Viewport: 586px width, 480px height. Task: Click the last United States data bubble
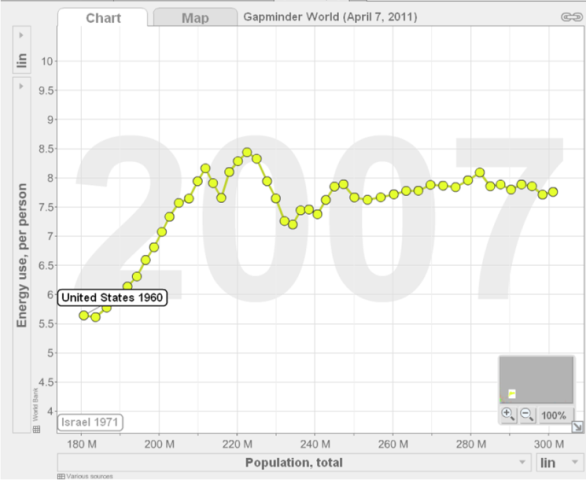pos(553,192)
